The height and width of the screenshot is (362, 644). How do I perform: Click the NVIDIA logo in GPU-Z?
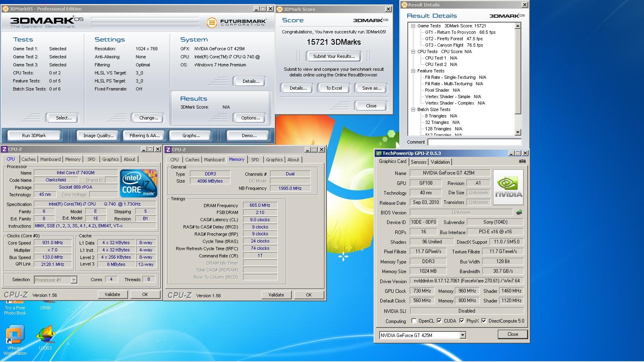(x=508, y=187)
